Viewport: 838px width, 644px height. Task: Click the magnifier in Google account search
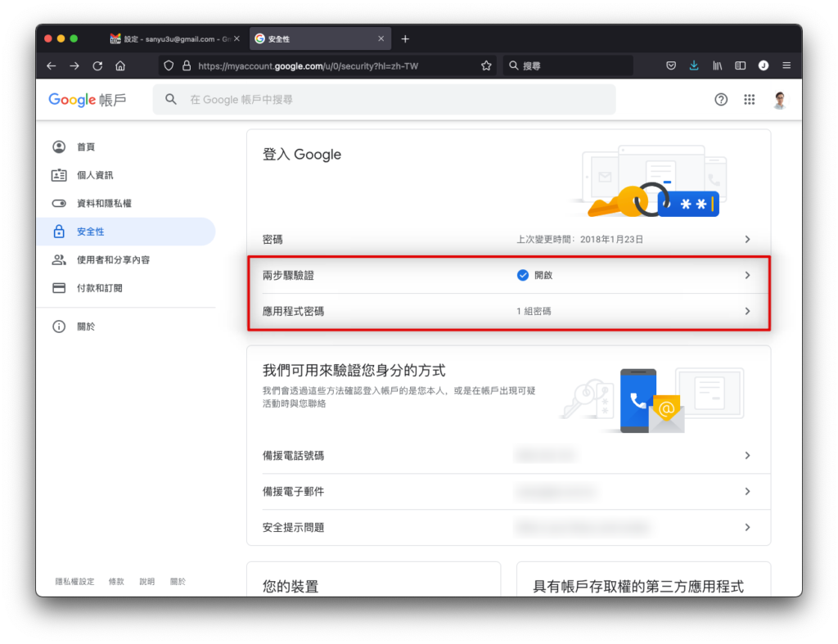(x=170, y=99)
